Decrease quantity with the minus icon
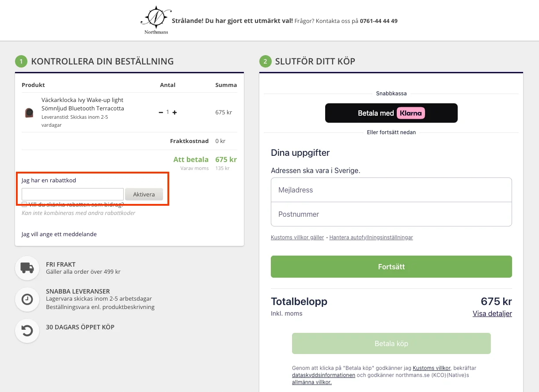Screen dimensions: 539x392 (x=161, y=113)
